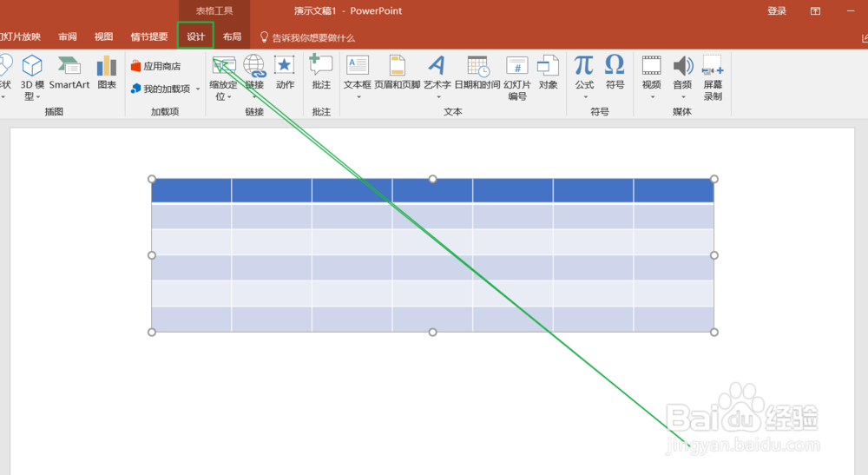This screenshot has width=868, height=475.
Task: Click the table's bottom-right resize handle
Action: pos(714,333)
